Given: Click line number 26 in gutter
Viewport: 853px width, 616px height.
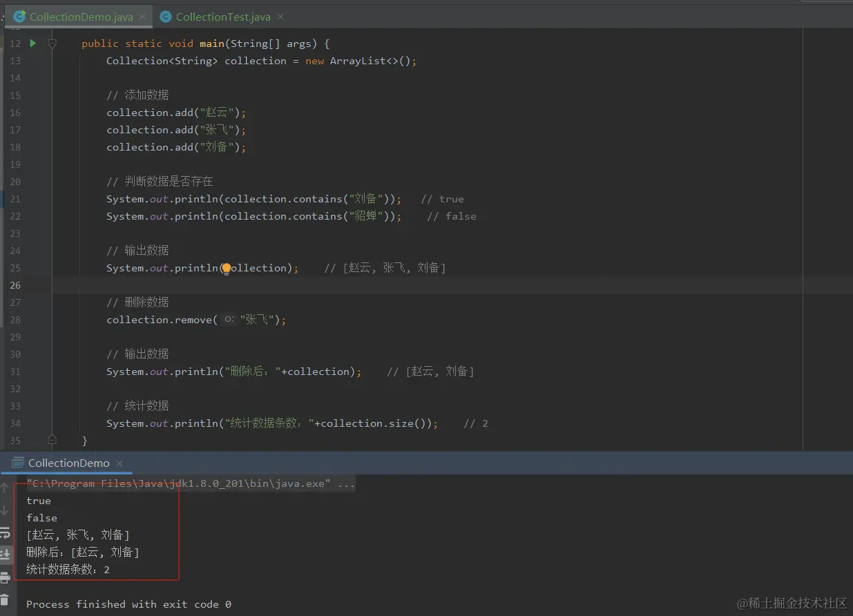Looking at the screenshot, I should click(x=15, y=285).
